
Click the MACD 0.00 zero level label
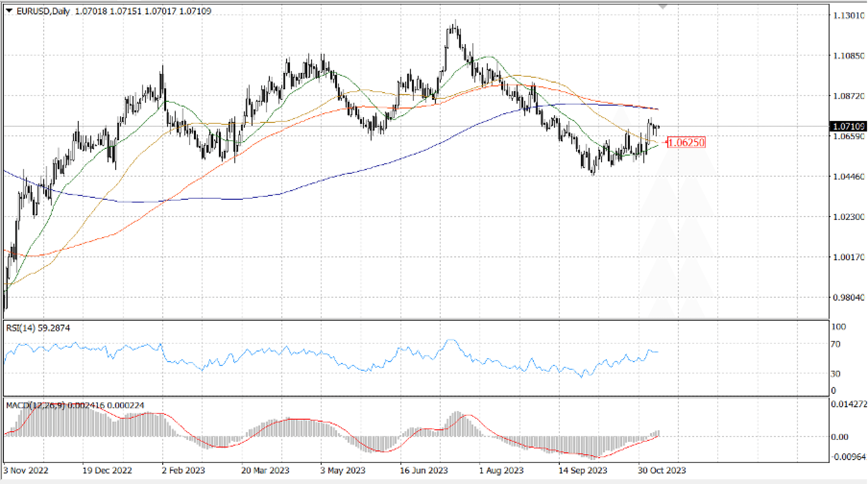(839, 437)
